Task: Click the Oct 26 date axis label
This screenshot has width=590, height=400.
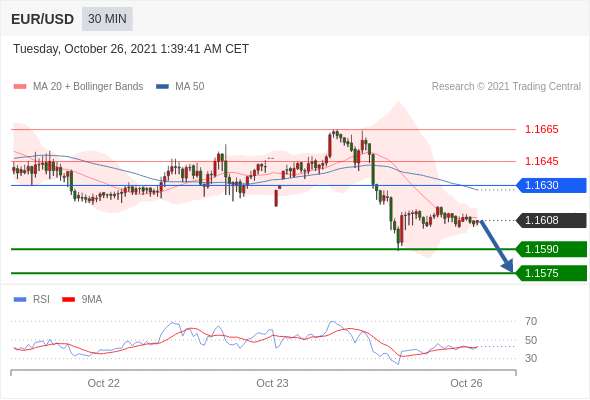Action: pos(466,383)
